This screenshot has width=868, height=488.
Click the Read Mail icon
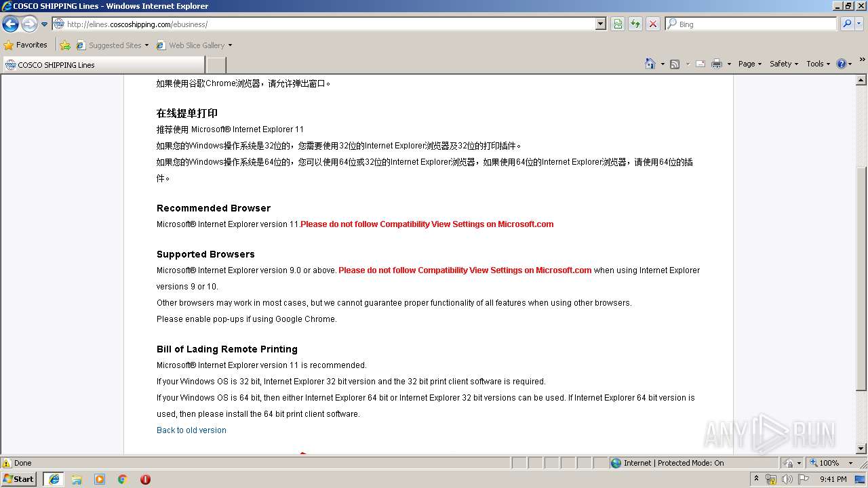[x=701, y=64]
